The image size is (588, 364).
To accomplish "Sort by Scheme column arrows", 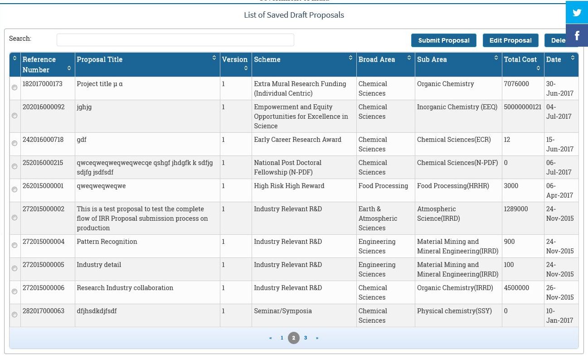I will 350,58.
